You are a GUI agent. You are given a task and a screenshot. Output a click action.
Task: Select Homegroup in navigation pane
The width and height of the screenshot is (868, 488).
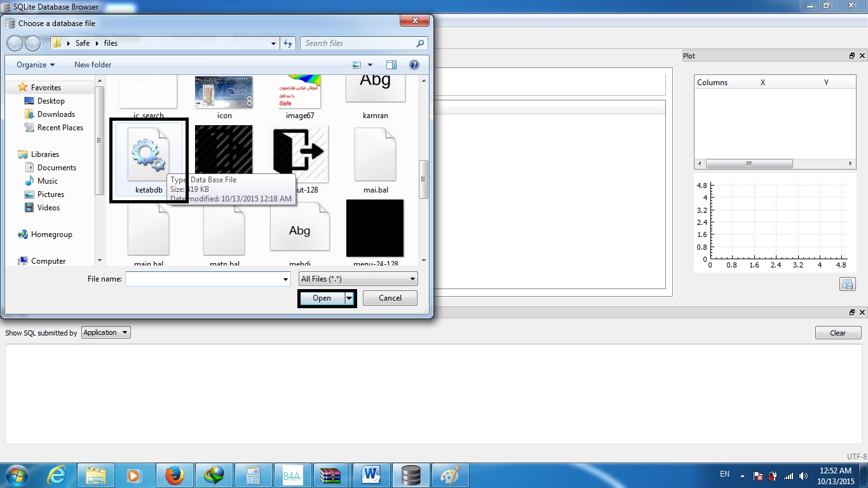pos(51,234)
